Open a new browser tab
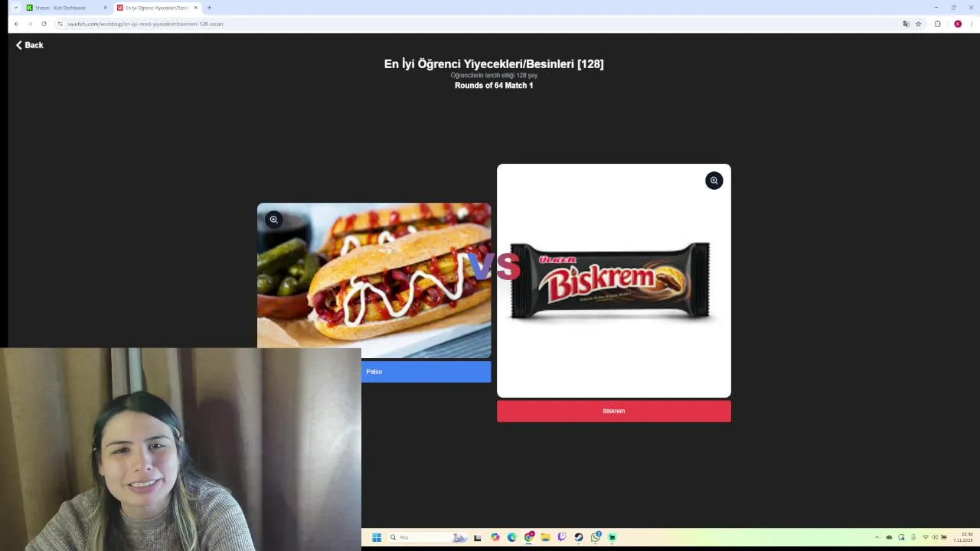Screen dimensions: 980x551 pyautogui.click(x=209, y=8)
